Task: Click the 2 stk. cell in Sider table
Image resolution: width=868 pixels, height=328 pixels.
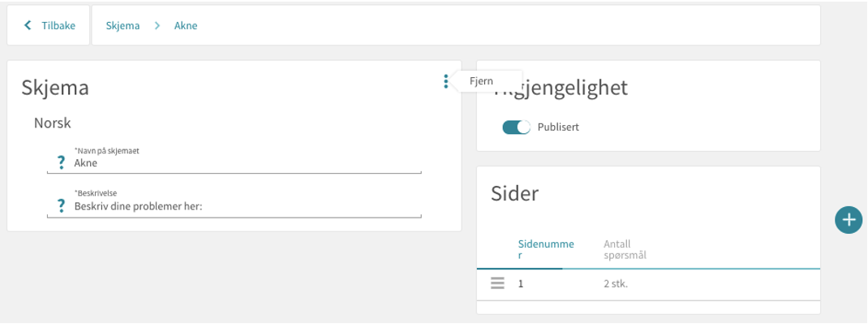Action: [616, 284]
